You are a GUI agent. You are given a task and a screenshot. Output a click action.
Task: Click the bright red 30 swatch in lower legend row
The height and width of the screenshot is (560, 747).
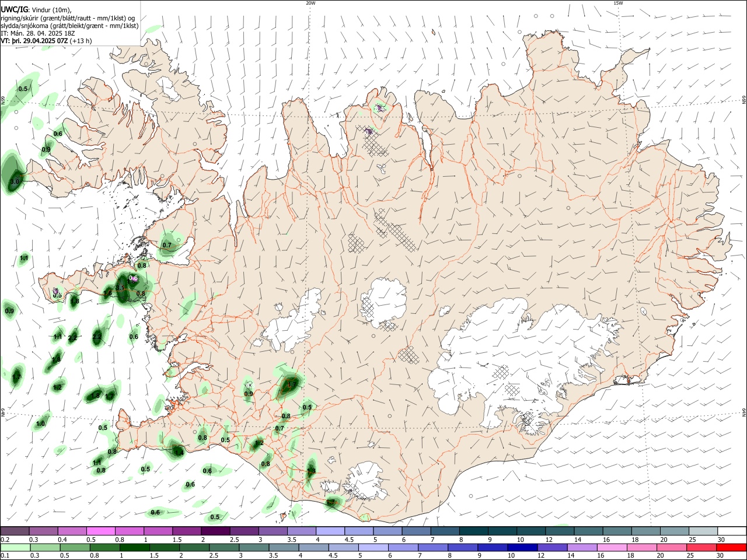(x=731, y=547)
